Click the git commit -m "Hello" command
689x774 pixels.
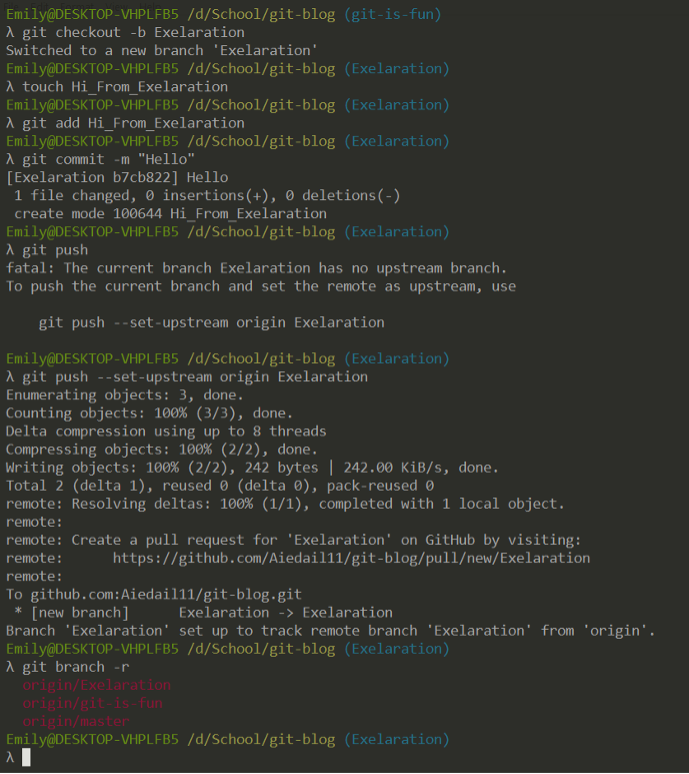109,159
